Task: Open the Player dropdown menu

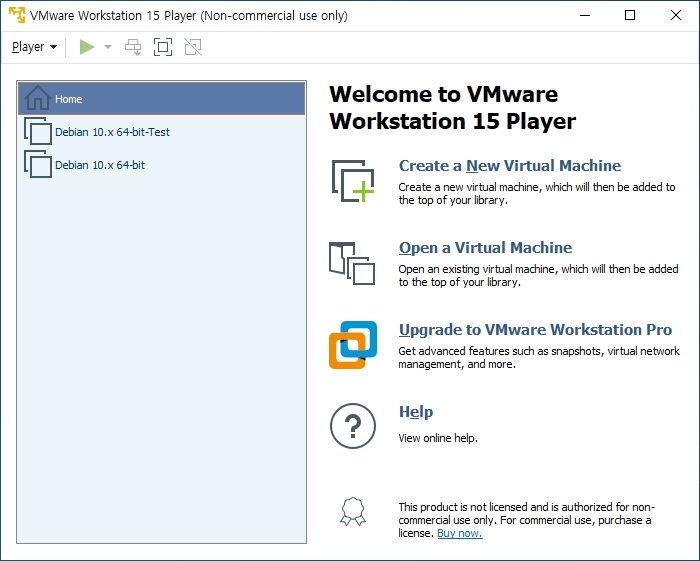Action: (34, 47)
